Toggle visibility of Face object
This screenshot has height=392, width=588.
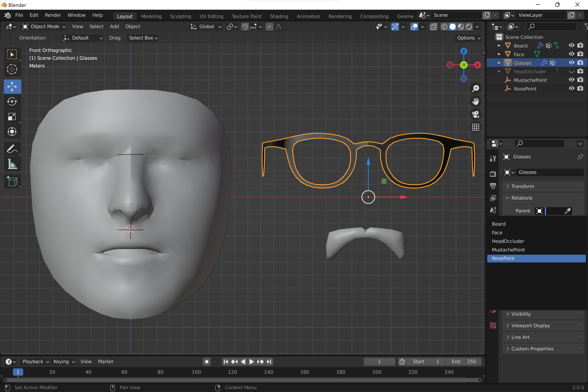[x=571, y=54]
